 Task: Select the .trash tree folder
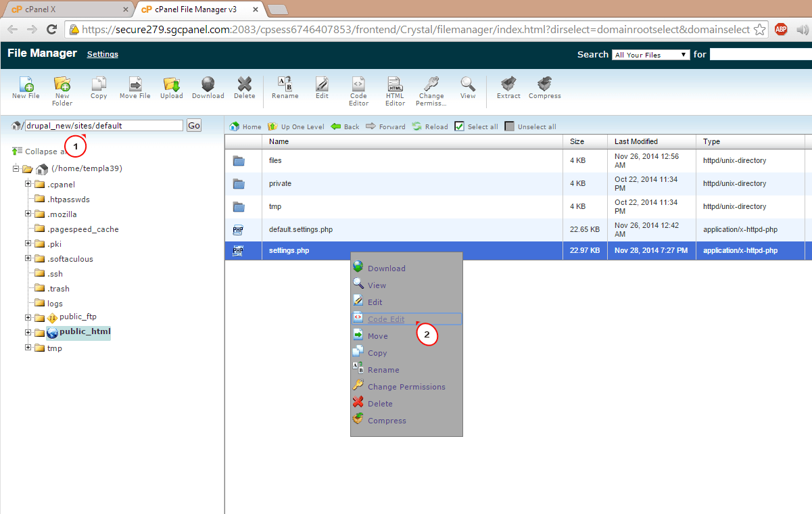tap(59, 288)
